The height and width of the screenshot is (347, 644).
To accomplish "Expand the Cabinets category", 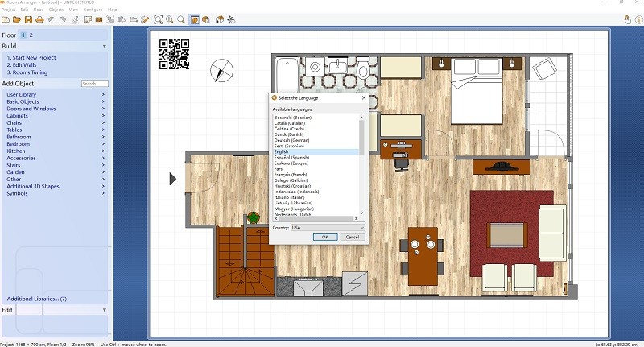I will (55, 115).
